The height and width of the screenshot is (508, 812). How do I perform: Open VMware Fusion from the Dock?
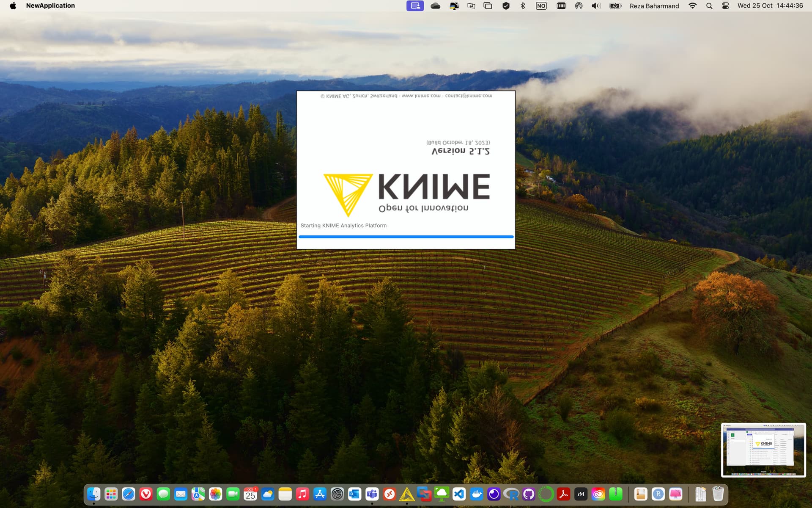pyautogui.click(x=424, y=494)
